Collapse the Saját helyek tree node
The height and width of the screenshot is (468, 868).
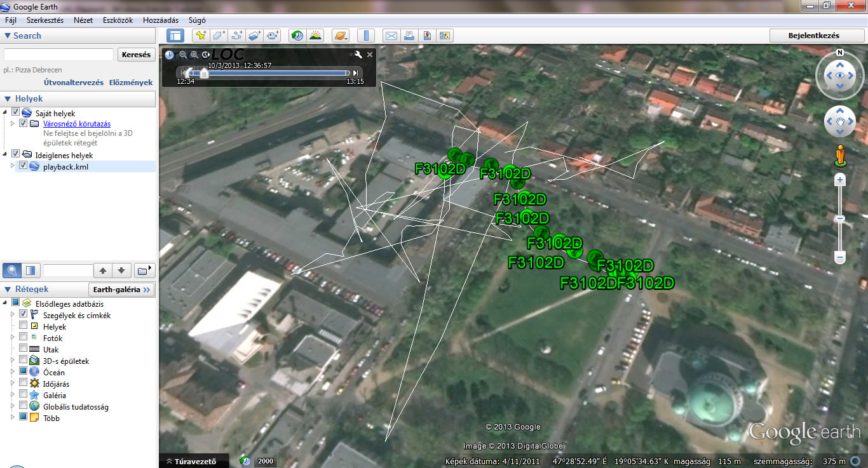[6, 112]
